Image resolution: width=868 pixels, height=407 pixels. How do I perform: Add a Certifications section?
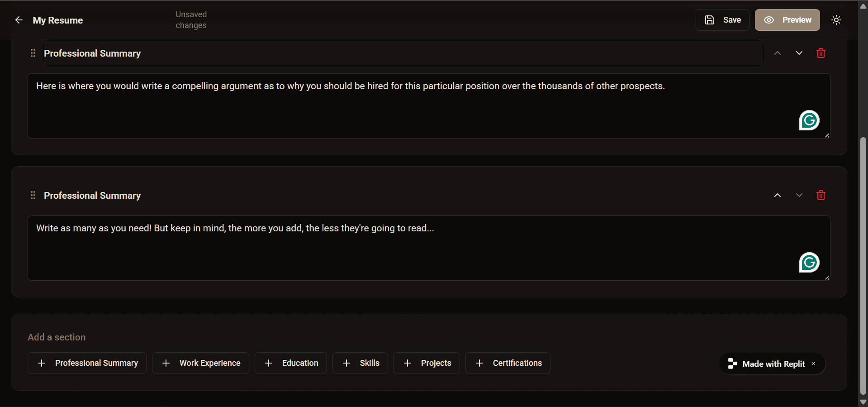coord(508,363)
